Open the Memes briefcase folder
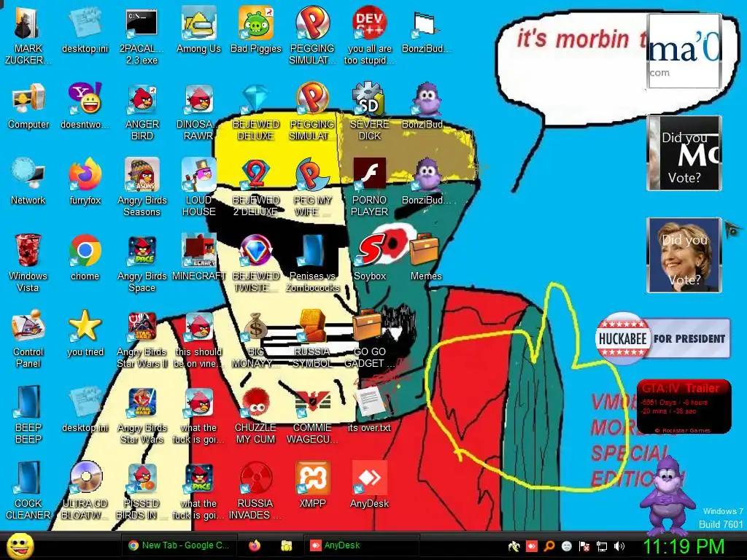Screen dimensions: 747x560 (x=426, y=257)
